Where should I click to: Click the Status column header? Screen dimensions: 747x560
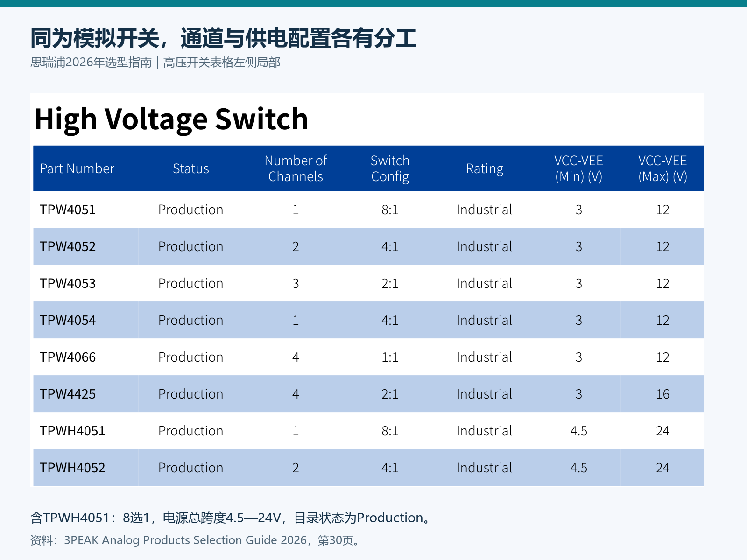pyautogui.click(x=191, y=168)
